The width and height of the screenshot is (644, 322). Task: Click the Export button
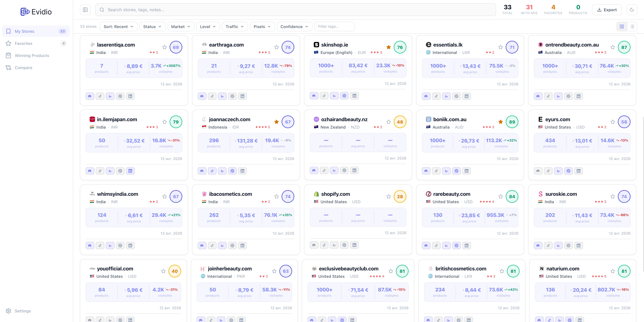pyautogui.click(x=607, y=10)
